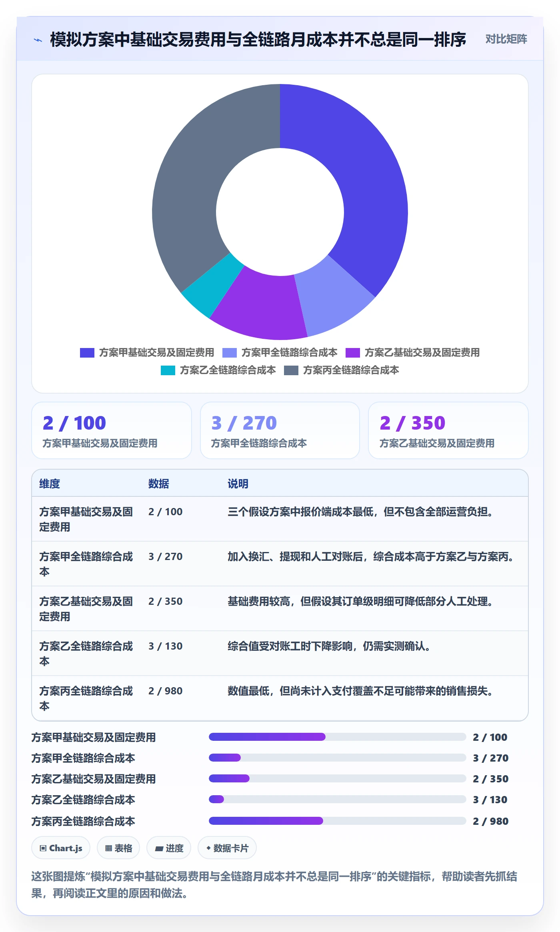Click progress bar for 方案甲基础交易及固定费用

pos(337,737)
